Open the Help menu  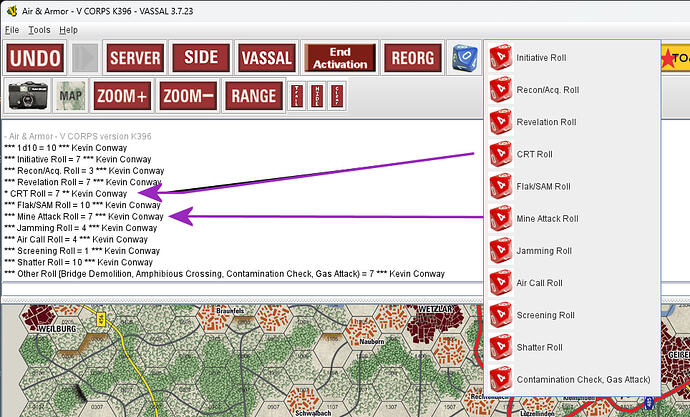(x=68, y=30)
